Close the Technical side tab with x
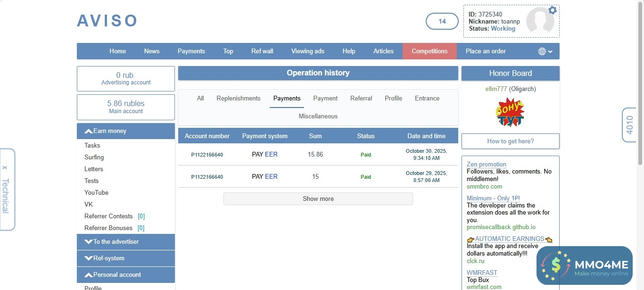This screenshot has width=644, height=290. pos(5,167)
